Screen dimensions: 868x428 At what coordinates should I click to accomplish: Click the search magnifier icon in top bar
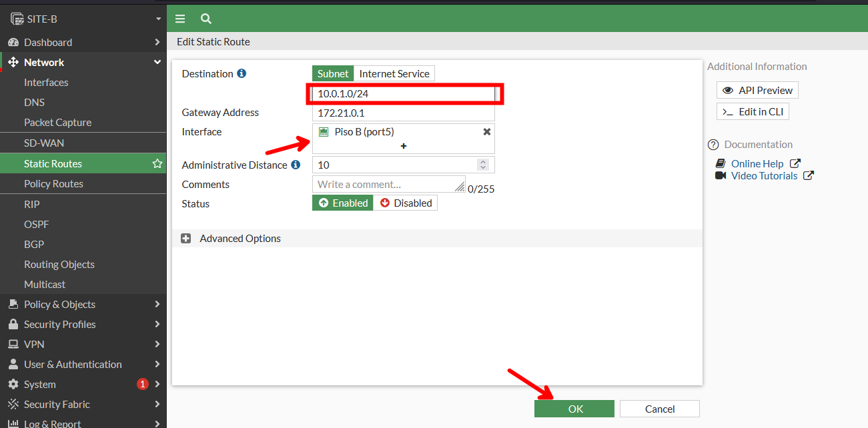coord(206,19)
